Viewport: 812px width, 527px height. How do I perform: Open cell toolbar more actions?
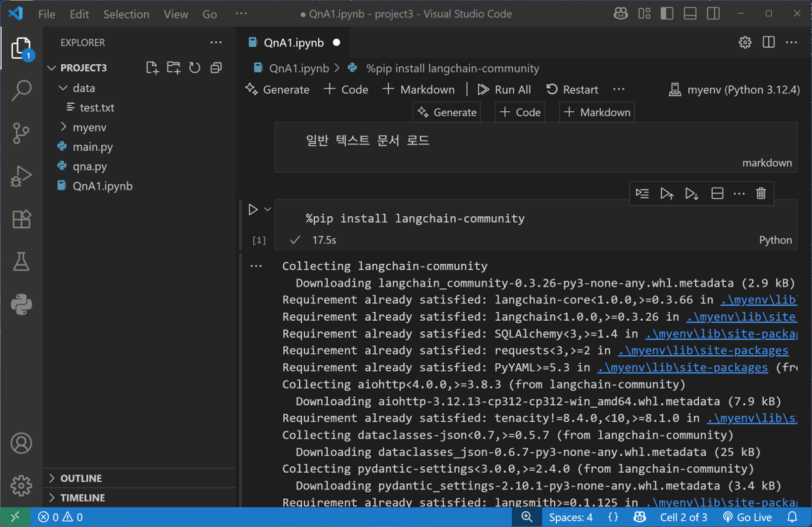(x=739, y=194)
